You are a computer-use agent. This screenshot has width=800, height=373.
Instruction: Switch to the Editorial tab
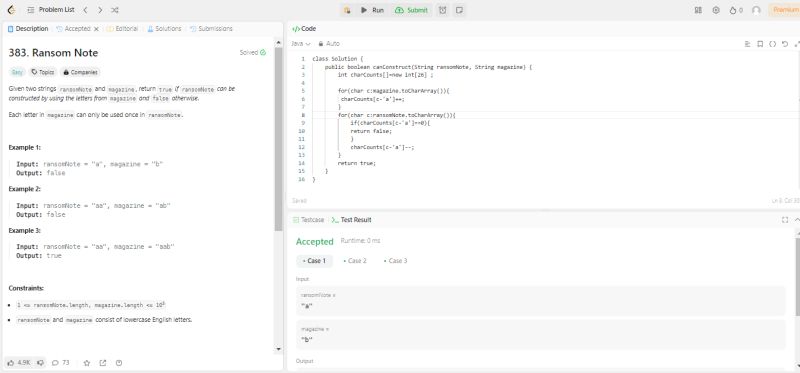pyautogui.click(x=123, y=29)
